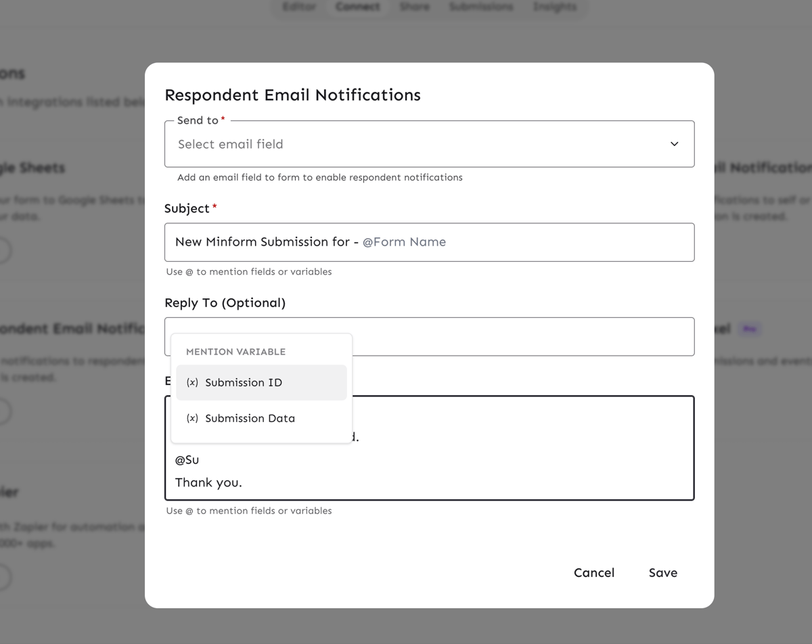Place cursor on the Thank you line
The height and width of the screenshot is (644, 812).
(209, 483)
